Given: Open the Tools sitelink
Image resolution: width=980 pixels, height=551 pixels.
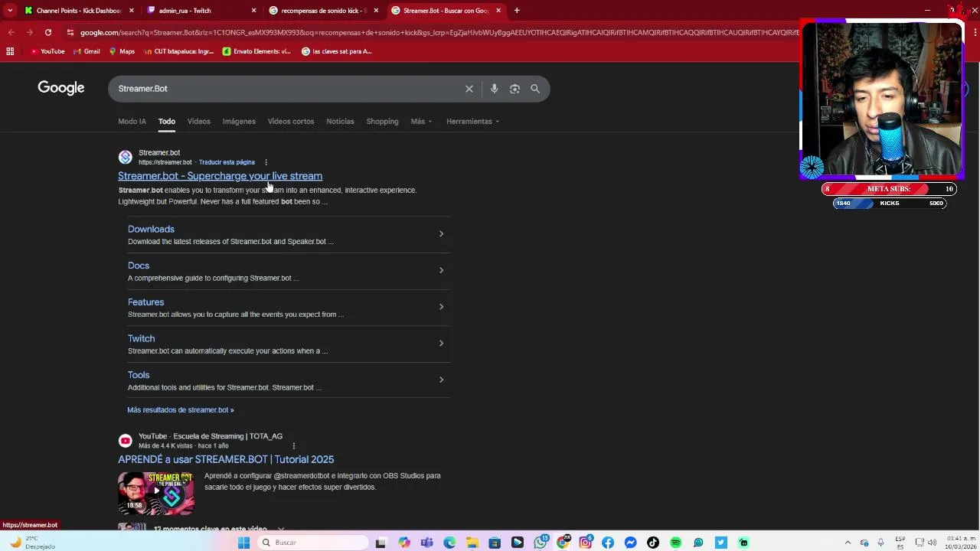Looking at the screenshot, I should [x=139, y=375].
